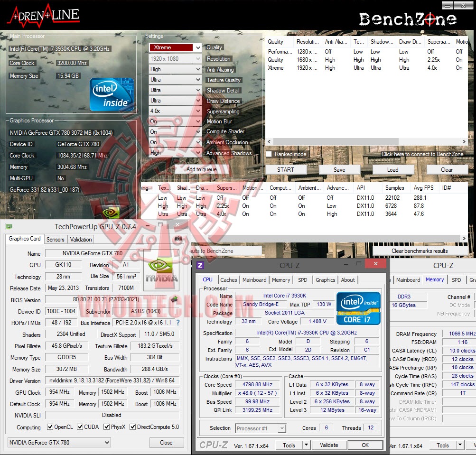Image resolution: width=476 pixels, height=455 pixels.
Task: Click the benchmark table scroll right arrow
Action: 464,239
